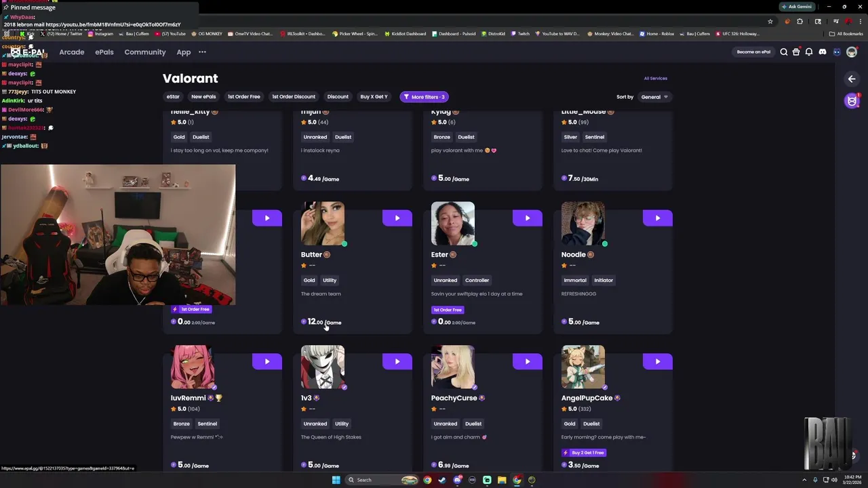Screen dimensions: 868x488
Task: Click the Windows taskbar Search box
Action: pyautogui.click(x=382, y=480)
